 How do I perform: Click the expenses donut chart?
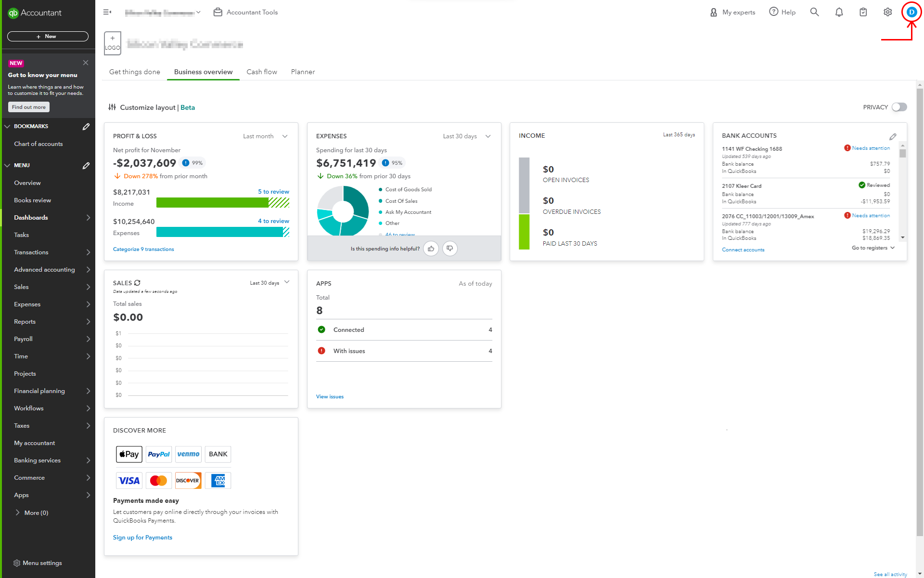343,211
